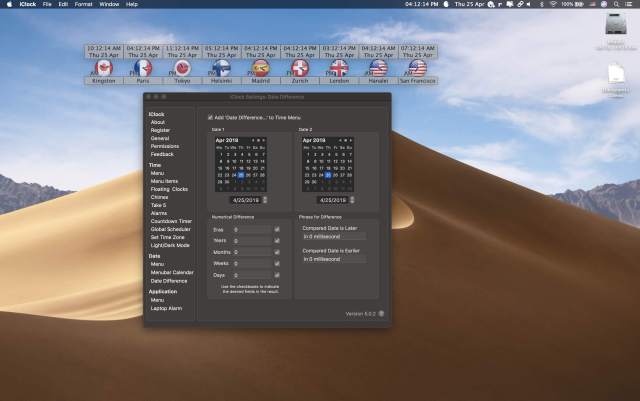Open the Madrid Spanish flag clock
Image resolution: width=640 pixels, height=401 pixels.
(260, 68)
